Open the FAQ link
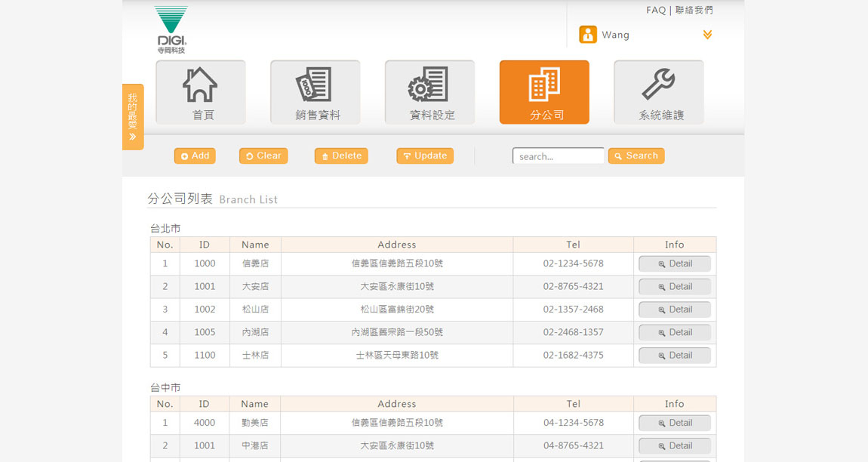Viewport: 868px width, 462px height. tap(656, 11)
